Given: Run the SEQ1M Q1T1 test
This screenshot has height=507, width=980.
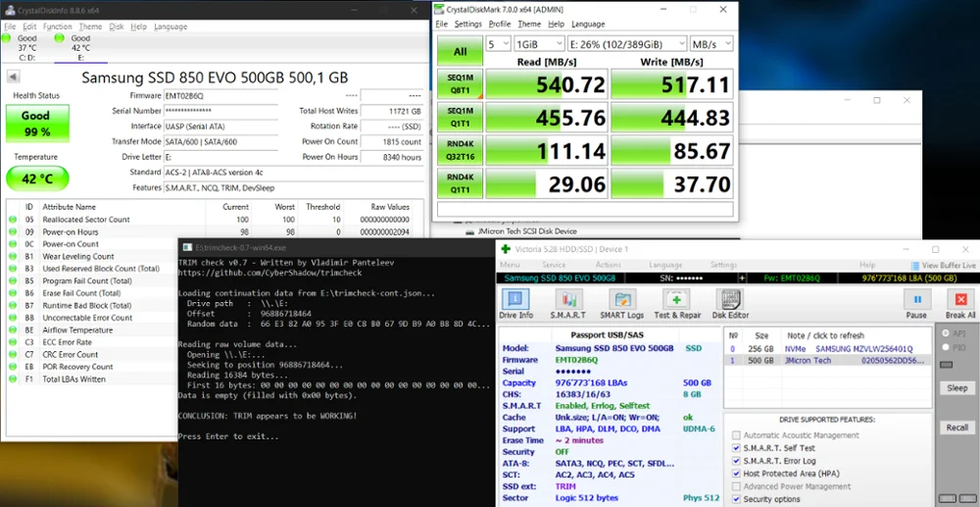Looking at the screenshot, I should coord(460,118).
